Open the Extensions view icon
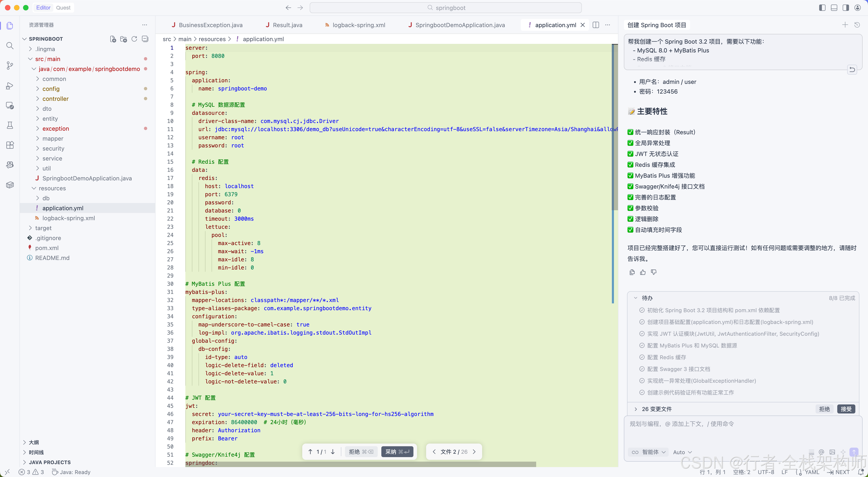The width and height of the screenshot is (868, 477). 10,145
